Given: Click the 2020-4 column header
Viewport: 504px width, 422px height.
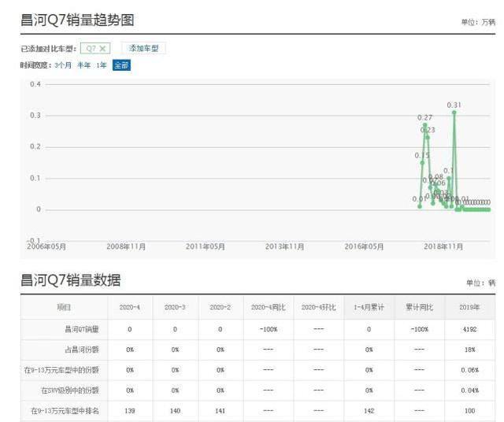Looking at the screenshot, I should (x=129, y=307).
